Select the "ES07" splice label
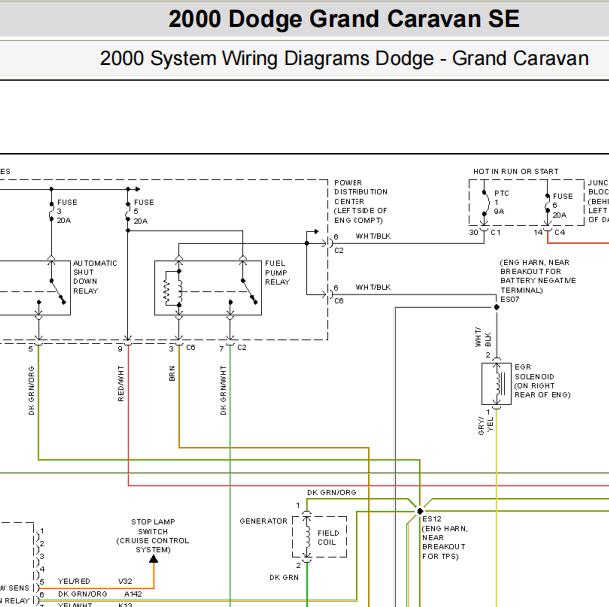The height and width of the screenshot is (607, 609). pyautogui.click(x=510, y=299)
